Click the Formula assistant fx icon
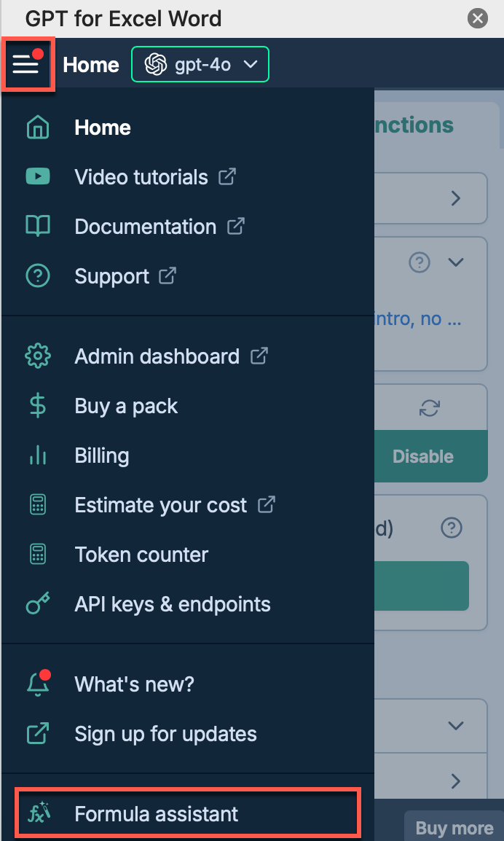The width and height of the screenshot is (504, 841). tap(38, 814)
